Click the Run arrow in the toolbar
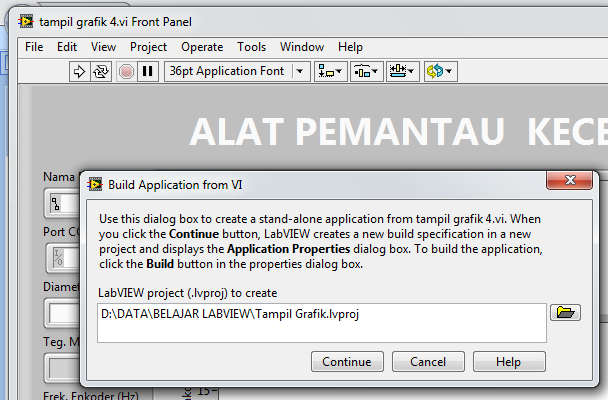The width and height of the screenshot is (608, 400). point(79,71)
